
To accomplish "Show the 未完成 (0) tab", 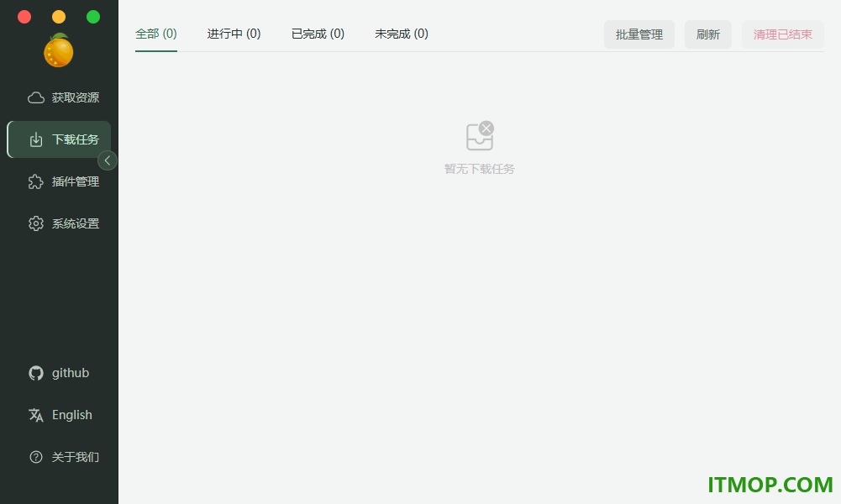I will 402,34.
